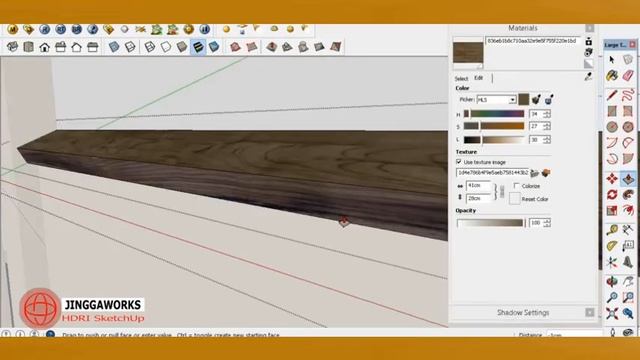The width and height of the screenshot is (640, 360).
Task: Select the Freehand drawing tool
Action: [x=628, y=95]
